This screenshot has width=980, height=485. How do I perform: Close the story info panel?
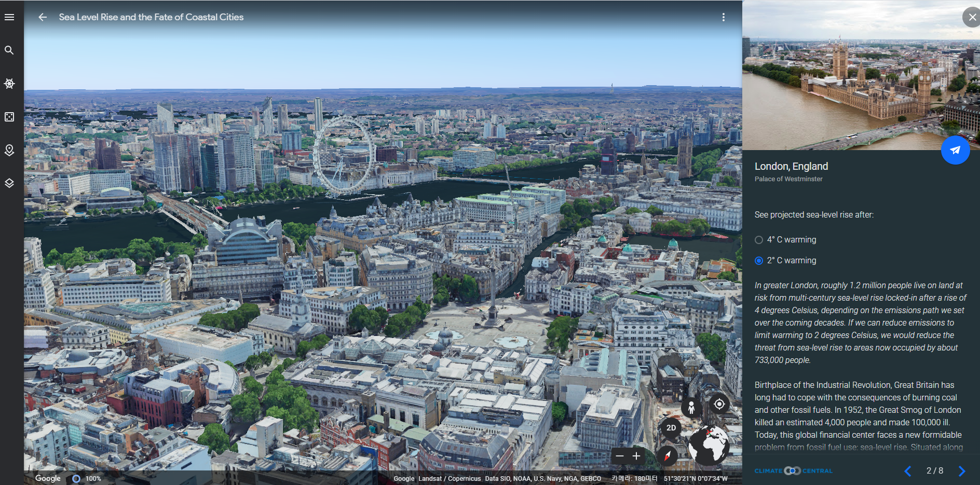coord(972,17)
